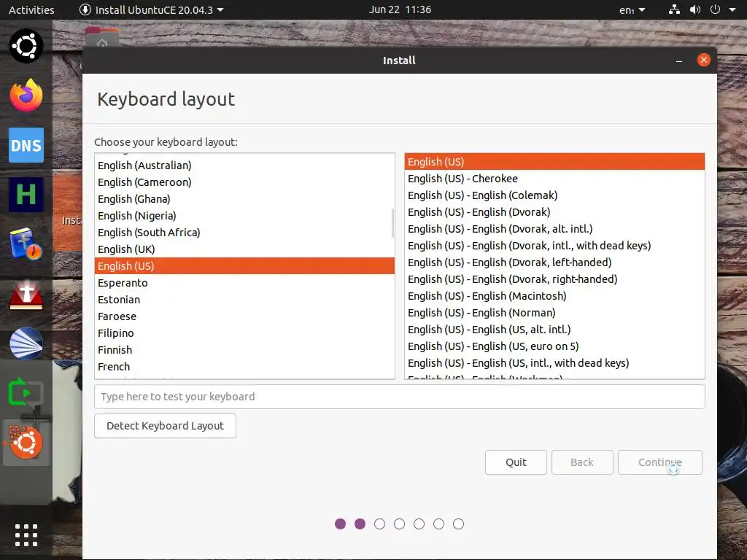Open the DNS app in the dock

tap(26, 145)
